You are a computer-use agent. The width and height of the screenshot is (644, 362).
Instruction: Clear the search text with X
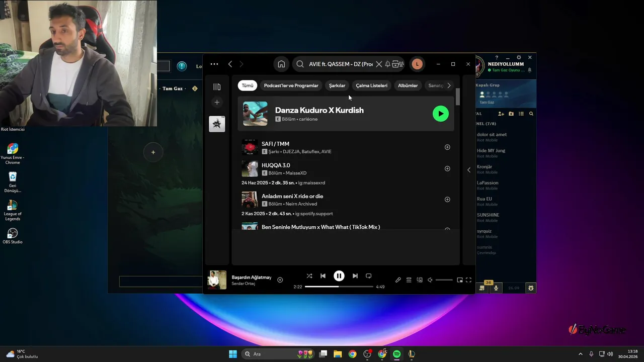(379, 64)
